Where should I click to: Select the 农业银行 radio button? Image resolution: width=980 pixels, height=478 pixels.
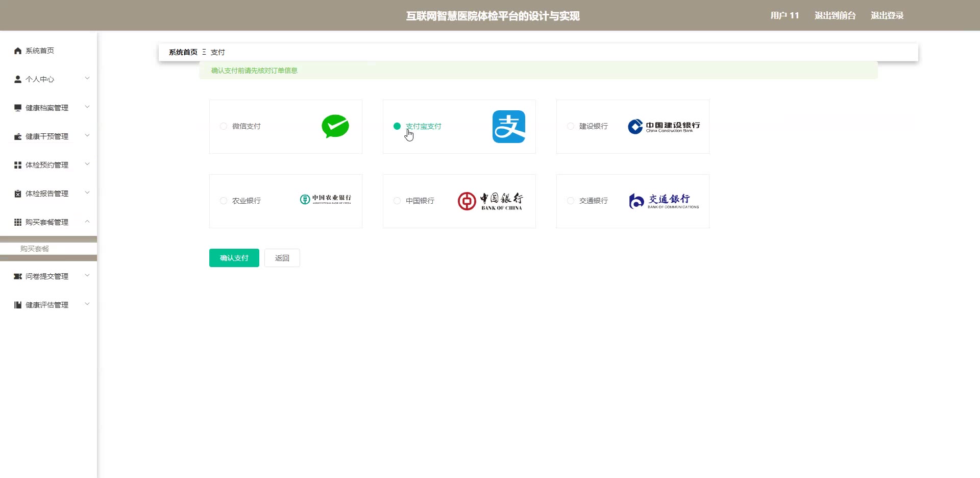(224, 201)
